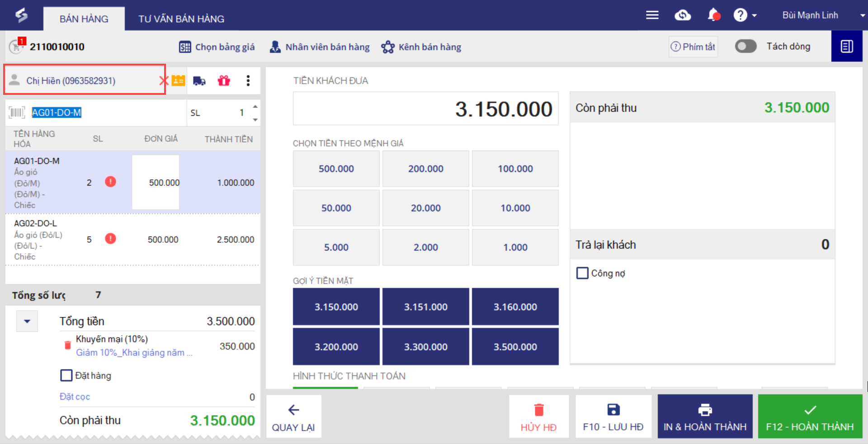
Task: Choose the 1.000 denomination
Action: [515, 248]
